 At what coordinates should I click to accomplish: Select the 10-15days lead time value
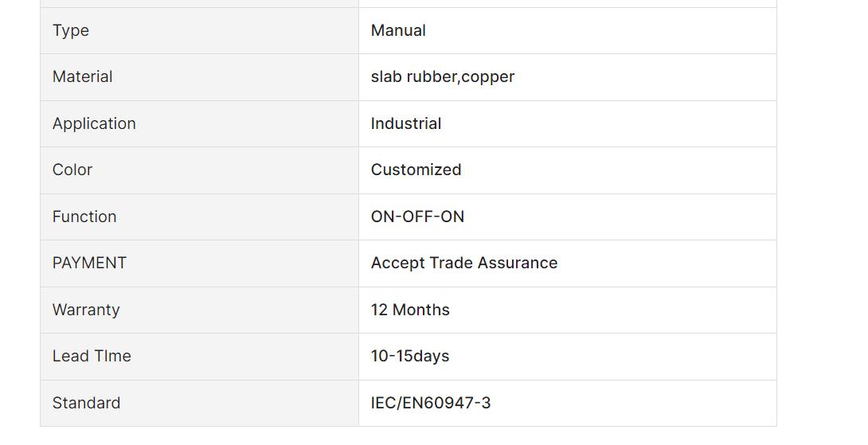click(x=410, y=357)
